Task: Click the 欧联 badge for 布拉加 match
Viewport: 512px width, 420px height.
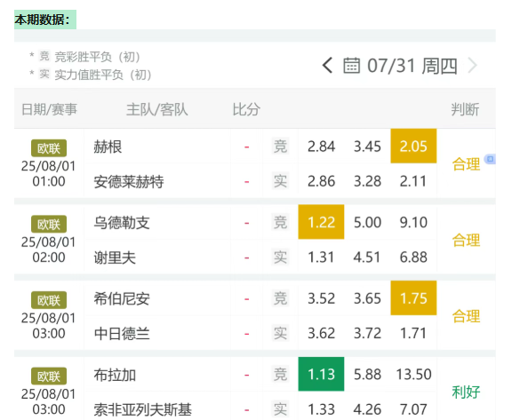Action: [x=49, y=376]
